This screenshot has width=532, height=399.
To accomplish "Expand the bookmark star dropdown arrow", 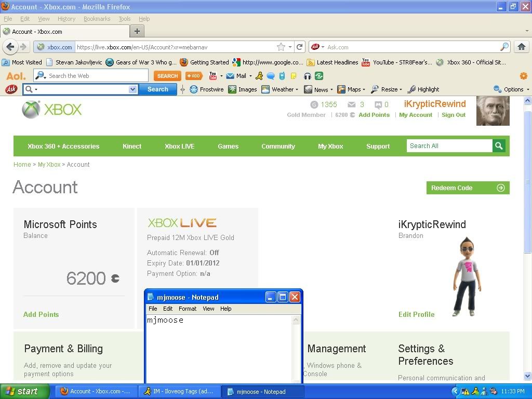I will point(290,47).
